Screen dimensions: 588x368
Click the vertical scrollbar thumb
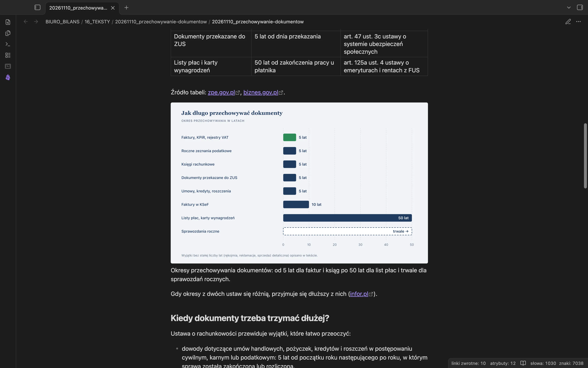tap(585, 156)
